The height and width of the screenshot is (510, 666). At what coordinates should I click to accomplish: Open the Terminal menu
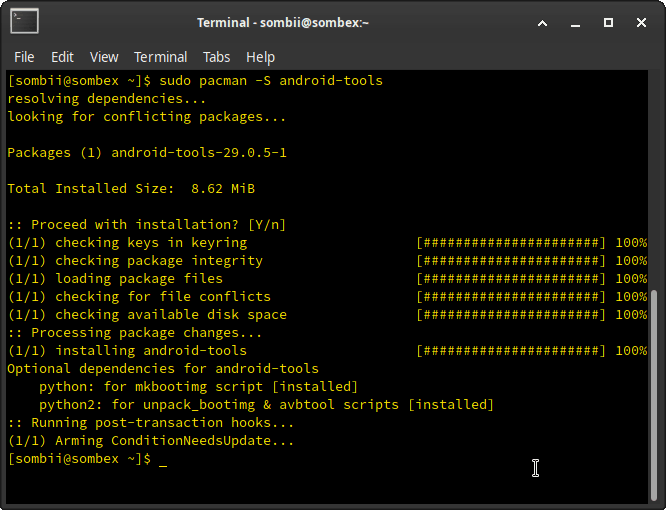pyautogui.click(x=160, y=57)
